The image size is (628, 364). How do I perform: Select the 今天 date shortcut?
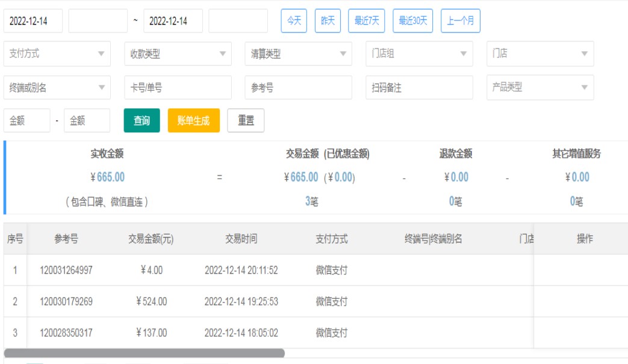[294, 21]
